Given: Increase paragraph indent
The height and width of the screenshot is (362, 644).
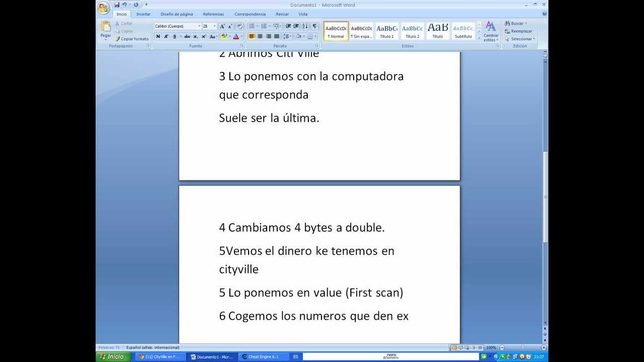Looking at the screenshot, I should 296,26.
